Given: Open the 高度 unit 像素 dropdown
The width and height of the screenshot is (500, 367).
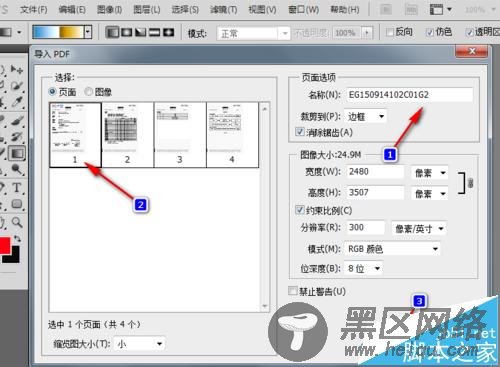Looking at the screenshot, I should (x=429, y=193).
